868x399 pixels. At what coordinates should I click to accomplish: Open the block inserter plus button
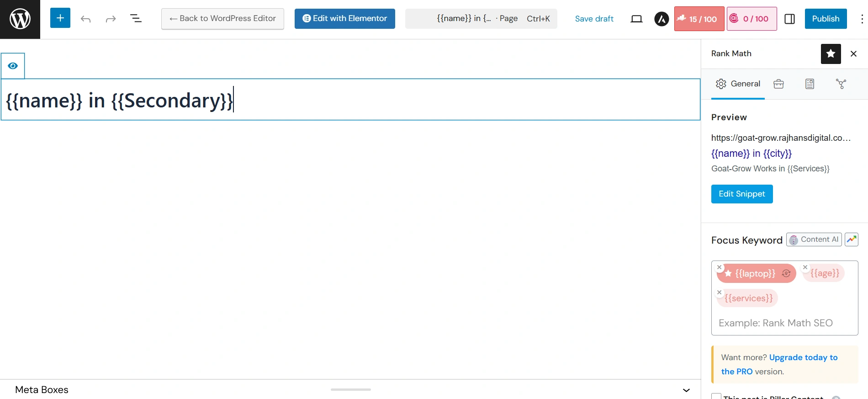tap(60, 18)
